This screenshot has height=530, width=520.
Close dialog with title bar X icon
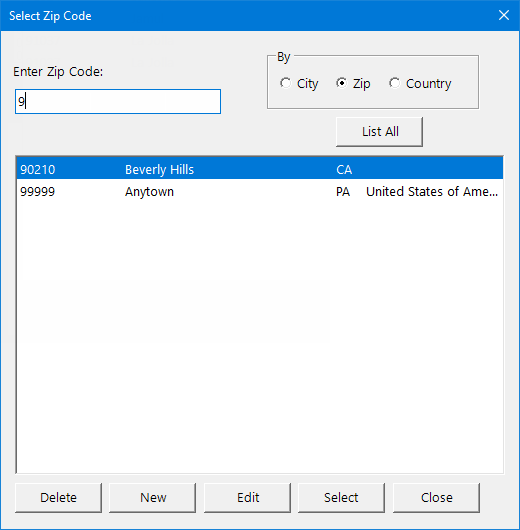[504, 15]
